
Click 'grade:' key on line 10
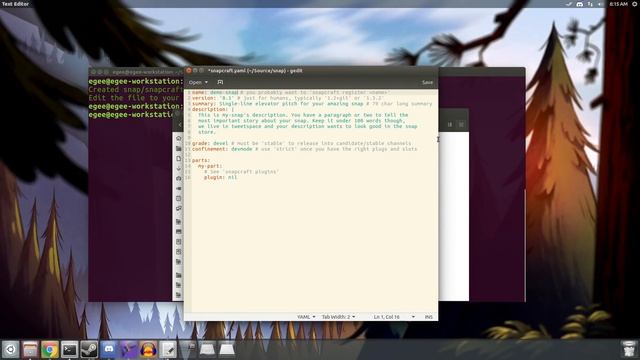(200, 144)
